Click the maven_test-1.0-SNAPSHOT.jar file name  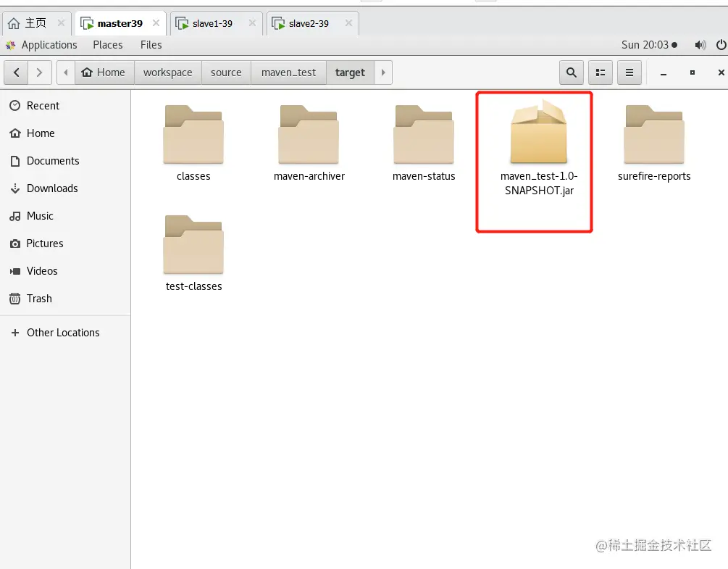[x=539, y=183]
